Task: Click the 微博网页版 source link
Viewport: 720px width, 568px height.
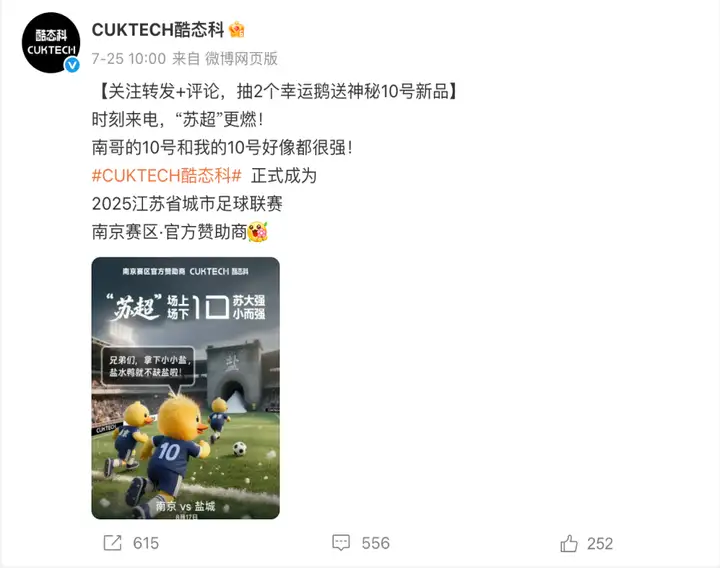Action: click(241, 58)
